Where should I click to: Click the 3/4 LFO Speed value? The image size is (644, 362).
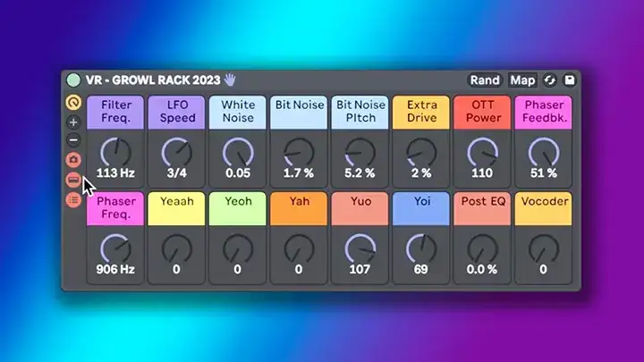(x=176, y=173)
